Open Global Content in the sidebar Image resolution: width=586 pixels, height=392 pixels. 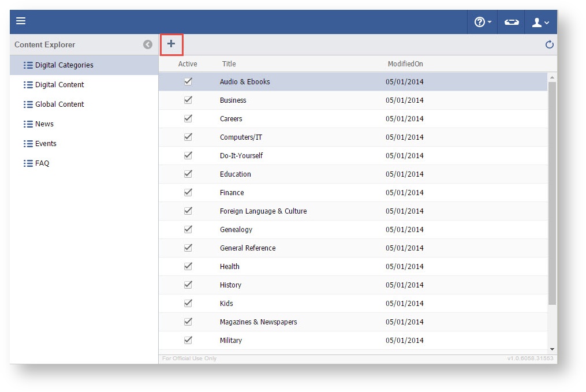click(59, 104)
